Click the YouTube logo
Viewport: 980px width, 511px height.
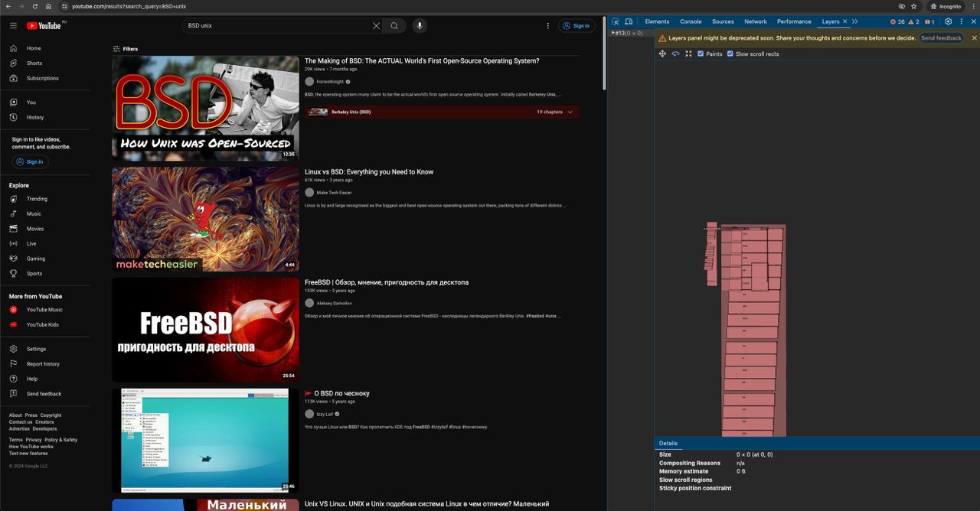44,25
